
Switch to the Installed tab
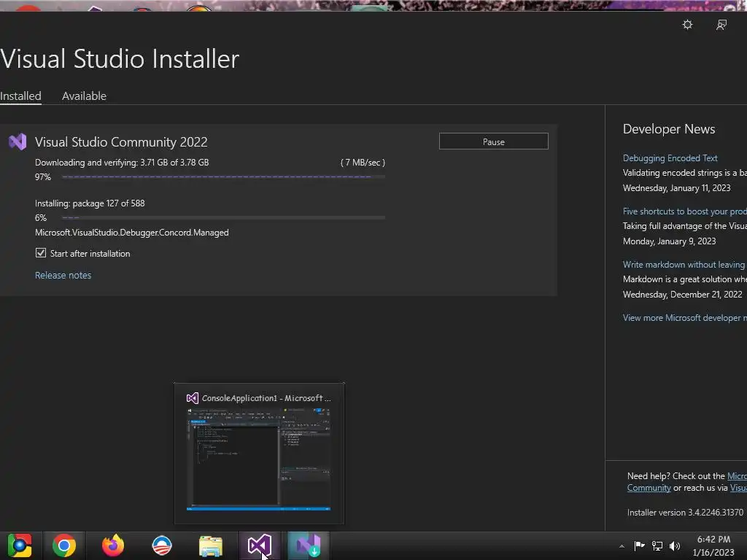[x=20, y=96]
